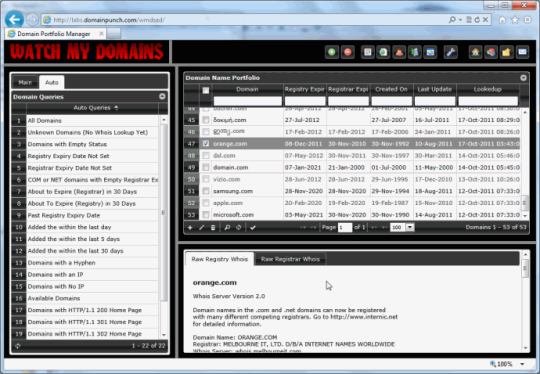Image resolution: width=540 pixels, height=374 pixels.
Task: Click the Domain Queries list scrollbar
Action: (164, 213)
